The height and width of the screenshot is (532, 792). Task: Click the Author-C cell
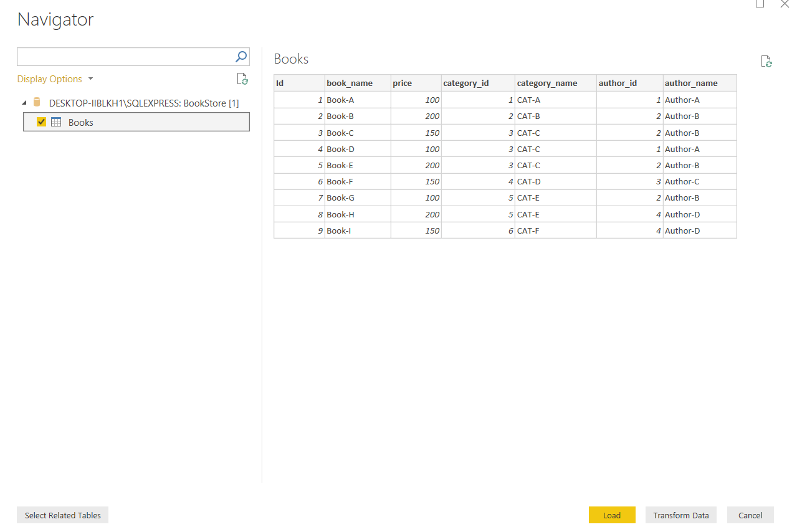click(x=700, y=181)
